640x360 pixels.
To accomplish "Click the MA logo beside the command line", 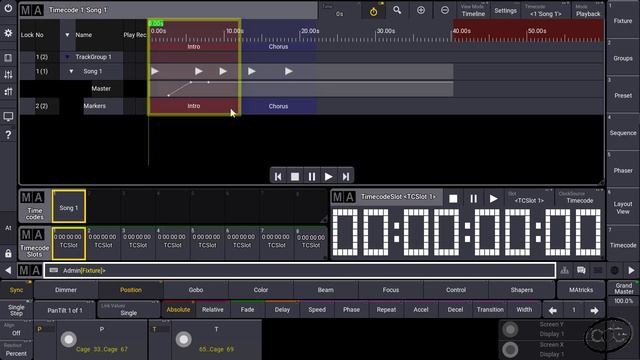I will pyautogui.click(x=30, y=270).
